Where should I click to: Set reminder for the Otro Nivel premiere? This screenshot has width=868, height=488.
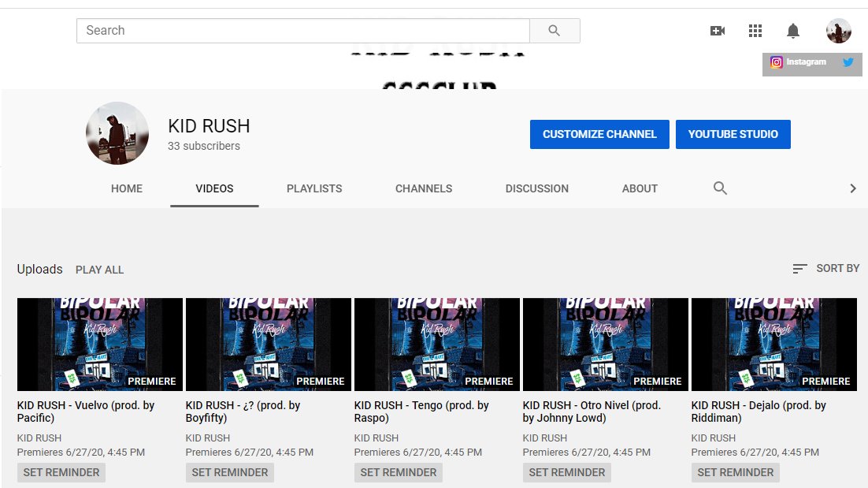click(x=567, y=472)
